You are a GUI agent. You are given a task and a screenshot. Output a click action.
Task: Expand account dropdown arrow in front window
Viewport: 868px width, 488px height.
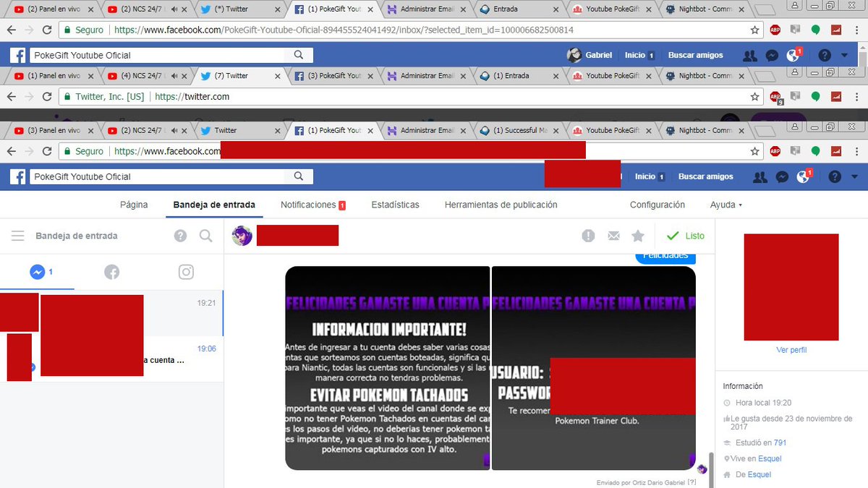[854, 176]
